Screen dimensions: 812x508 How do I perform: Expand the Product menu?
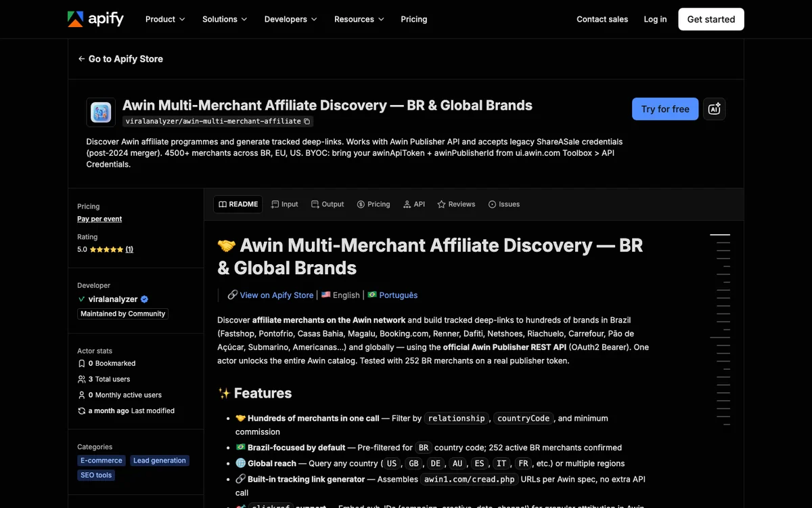(165, 19)
